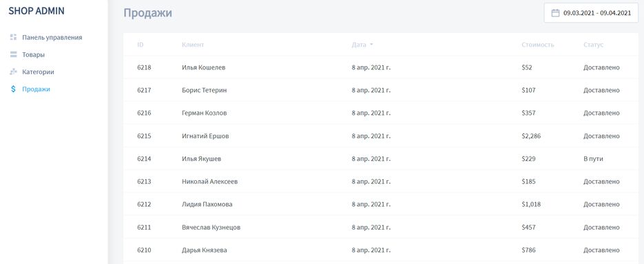Select the Продажи menu item
Viewport: 644px width, 264px height.
36,89
